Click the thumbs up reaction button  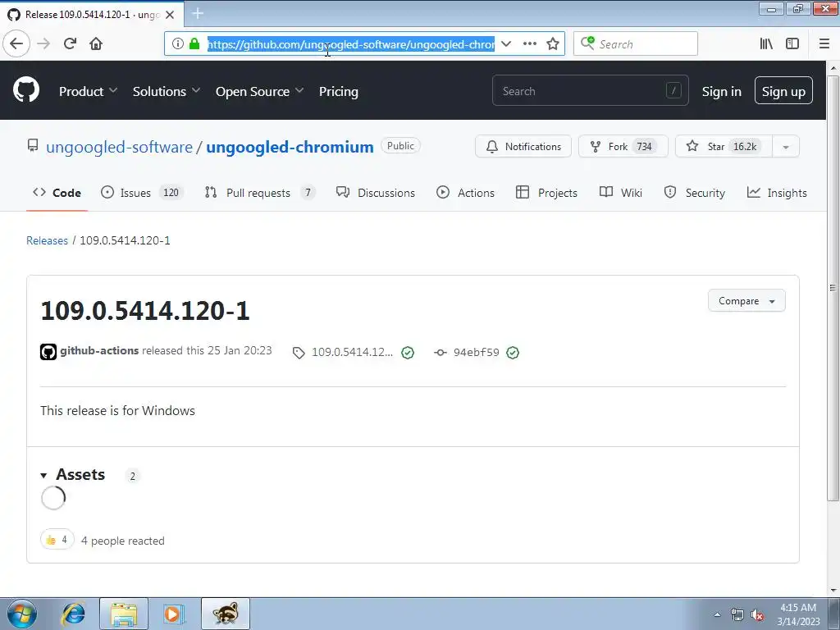[x=57, y=540]
